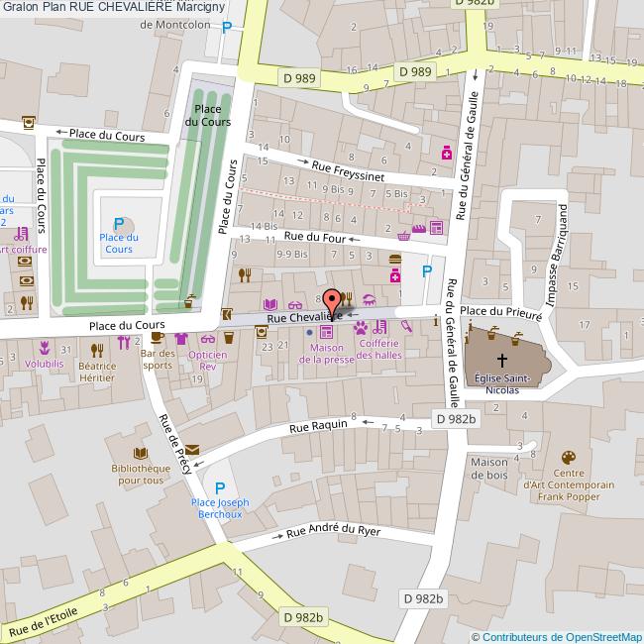Click the Volubilis florist flower icon

coord(44,348)
